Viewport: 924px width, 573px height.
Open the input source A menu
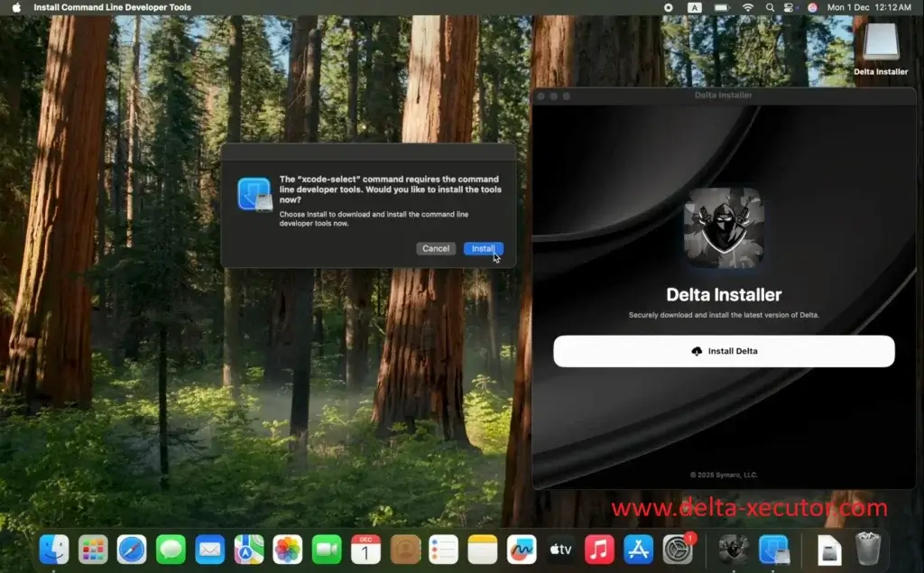695,7
